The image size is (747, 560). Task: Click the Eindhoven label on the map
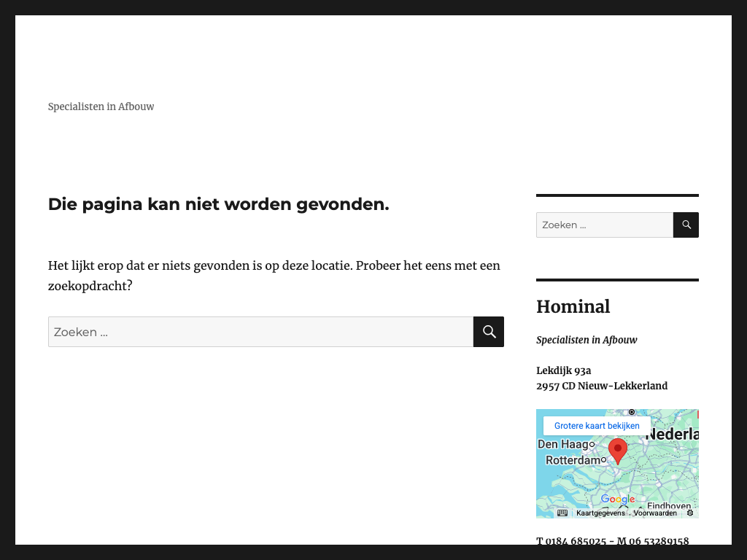point(669,506)
